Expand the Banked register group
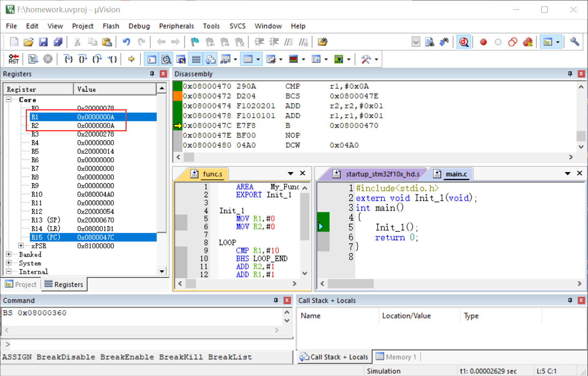The image size is (588, 376). tap(9, 254)
